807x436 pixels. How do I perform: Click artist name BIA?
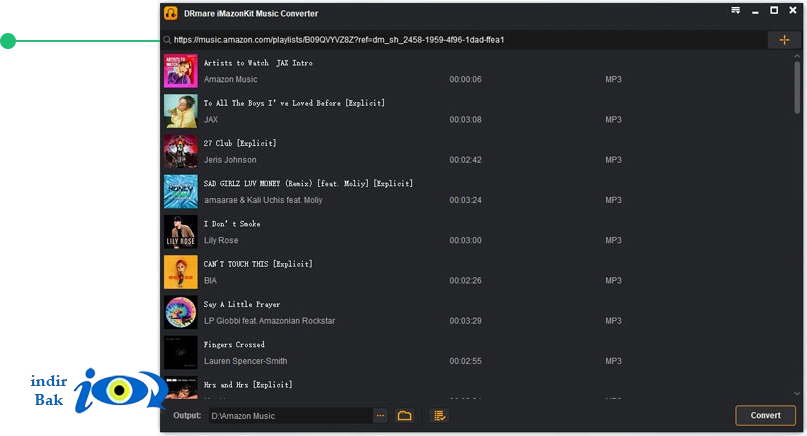click(210, 281)
